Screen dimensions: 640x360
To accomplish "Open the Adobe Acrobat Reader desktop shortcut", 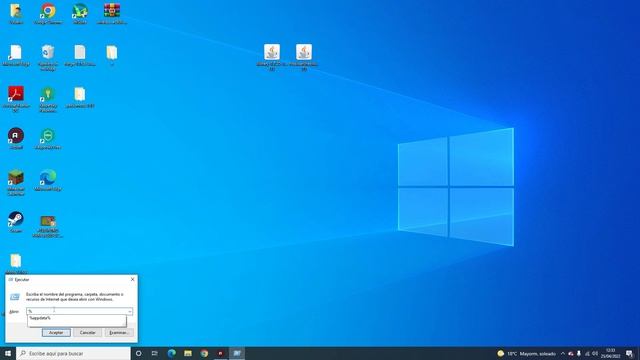I will (16, 99).
